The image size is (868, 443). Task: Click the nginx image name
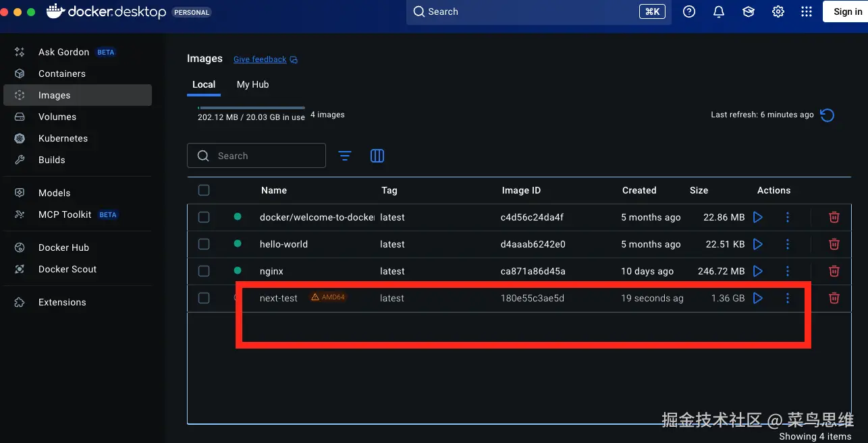click(271, 271)
